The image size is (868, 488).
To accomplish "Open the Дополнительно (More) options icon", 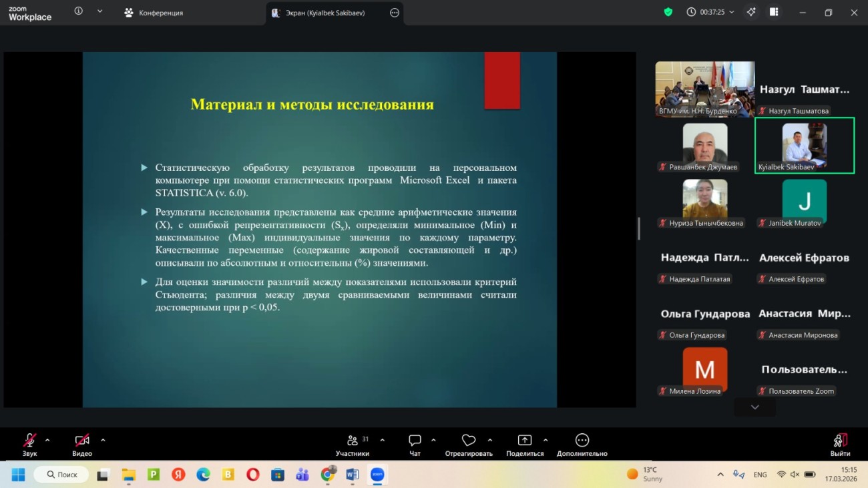I will tap(581, 441).
